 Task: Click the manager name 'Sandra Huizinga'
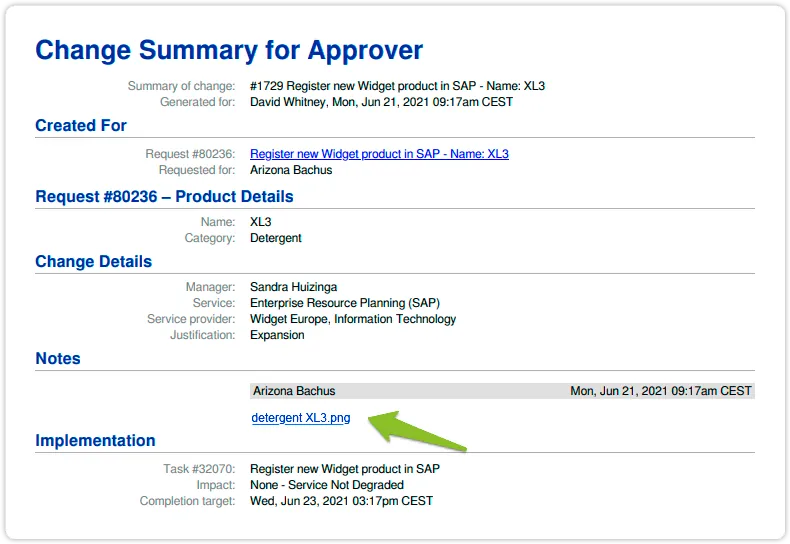(294, 287)
